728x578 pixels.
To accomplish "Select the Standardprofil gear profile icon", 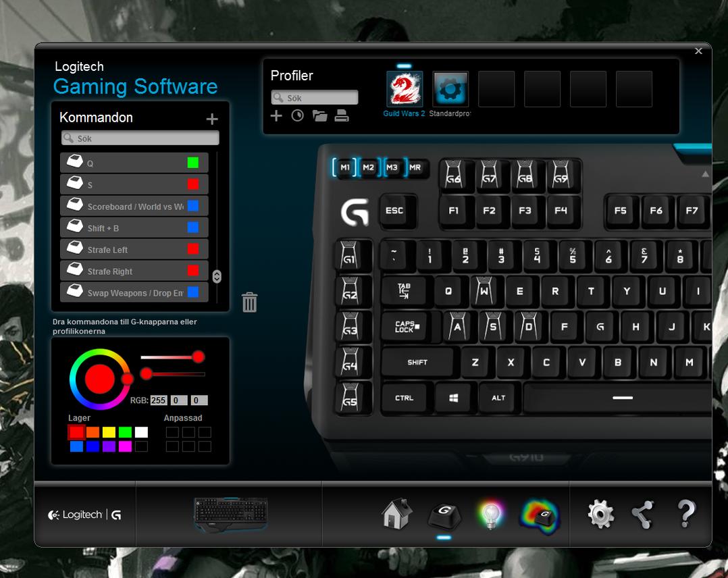I will 450,88.
